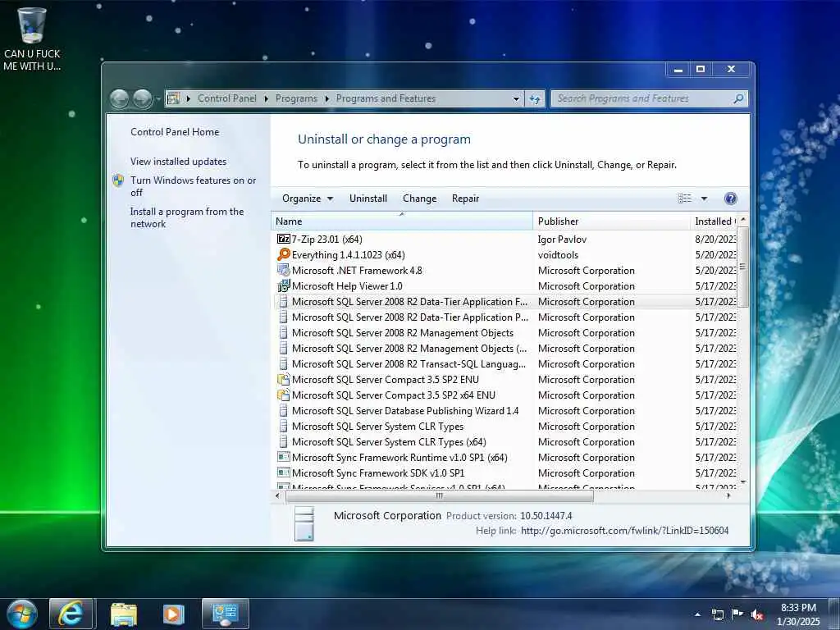Click the horizontal scrollbar right arrow

[x=728, y=496]
